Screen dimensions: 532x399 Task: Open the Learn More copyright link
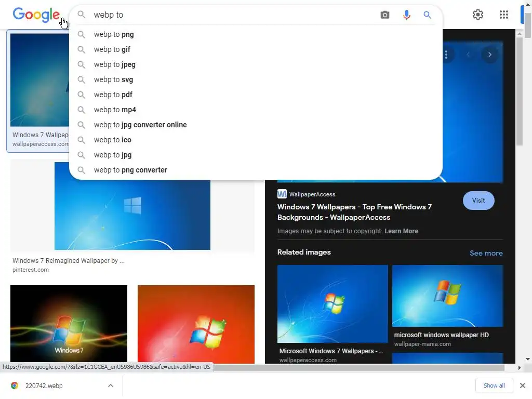(401, 231)
